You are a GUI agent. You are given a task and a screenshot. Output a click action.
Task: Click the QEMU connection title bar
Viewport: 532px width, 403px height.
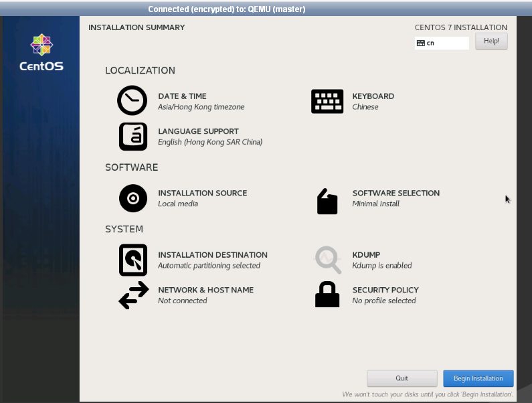pos(266,9)
